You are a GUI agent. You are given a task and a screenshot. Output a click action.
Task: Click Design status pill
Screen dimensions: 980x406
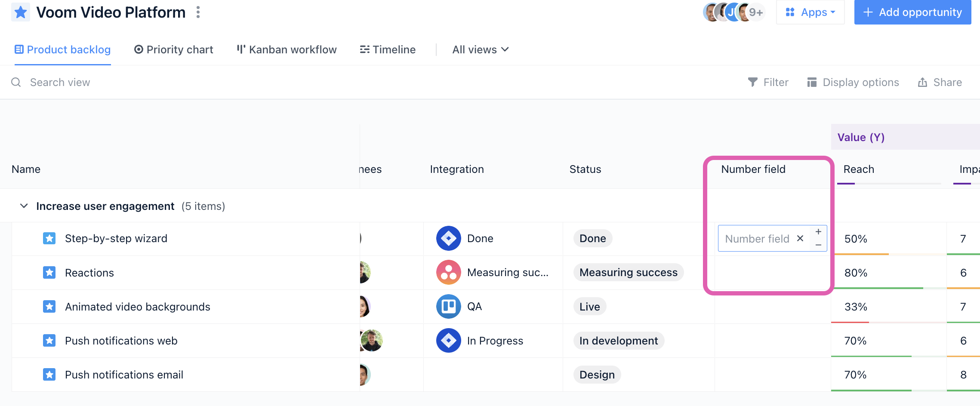597,375
